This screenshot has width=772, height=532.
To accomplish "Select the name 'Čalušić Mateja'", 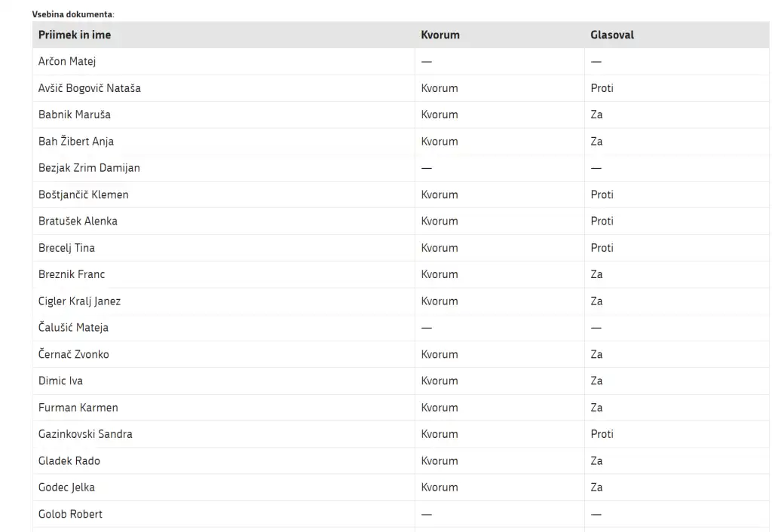I will click(x=73, y=328).
